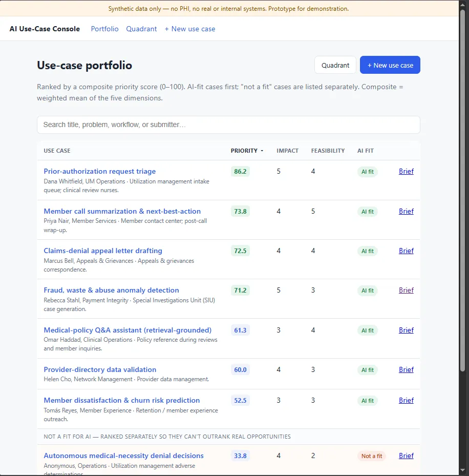Image resolution: width=469 pixels, height=476 pixels.
Task: Focus the search title, problem, workflow field
Action: [x=228, y=125]
